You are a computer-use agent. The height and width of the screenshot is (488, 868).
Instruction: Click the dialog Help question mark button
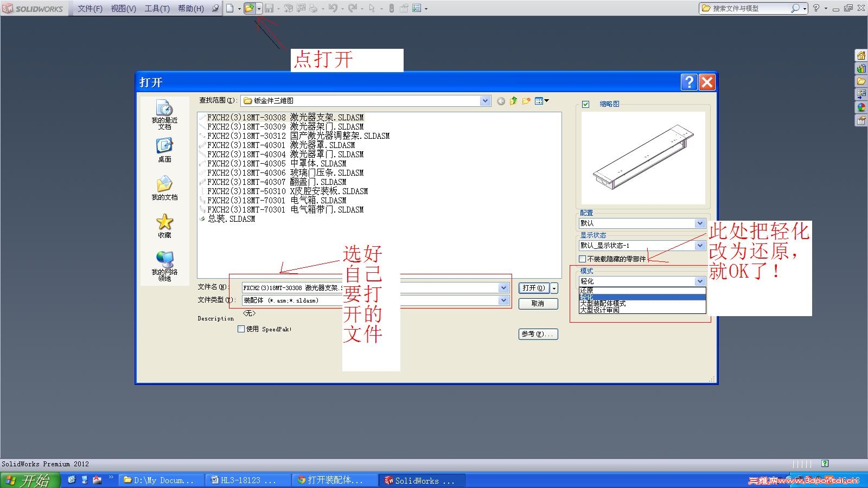tap(689, 82)
